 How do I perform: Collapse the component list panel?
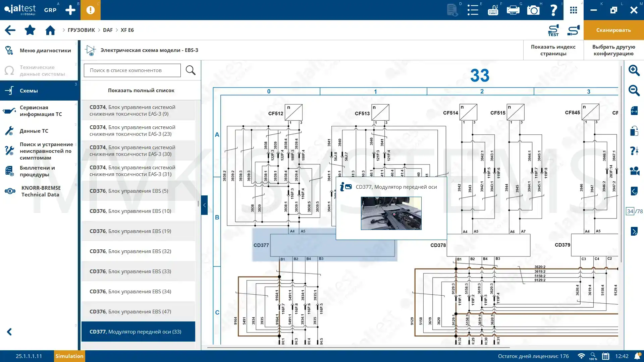[x=204, y=205]
